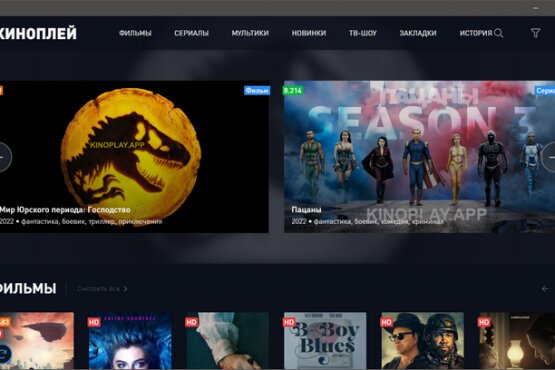This screenshot has width=555, height=370.
Task: Click the КИНОПЛЕЙ logo
Action: [x=38, y=33]
